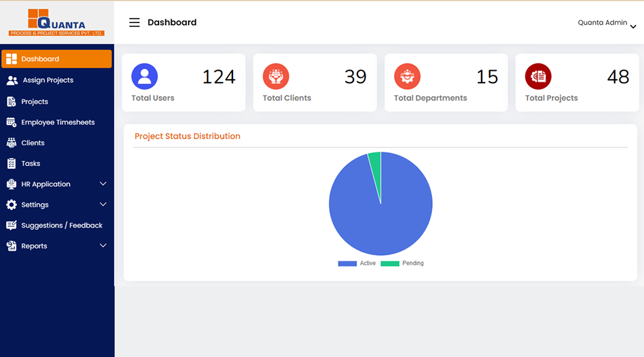Toggle the hamburger menu icon
This screenshot has width=644, height=357.
coord(135,22)
